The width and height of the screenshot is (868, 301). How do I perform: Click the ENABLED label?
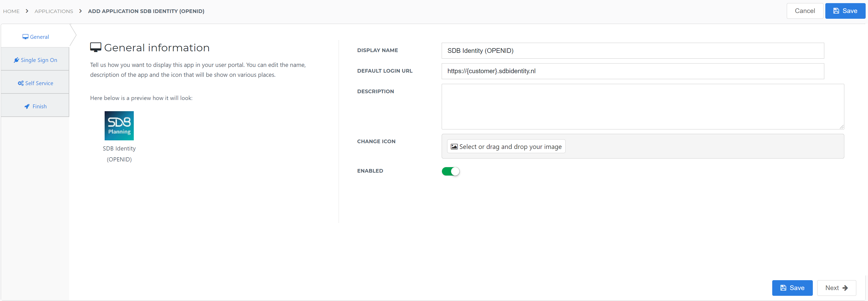click(x=370, y=171)
